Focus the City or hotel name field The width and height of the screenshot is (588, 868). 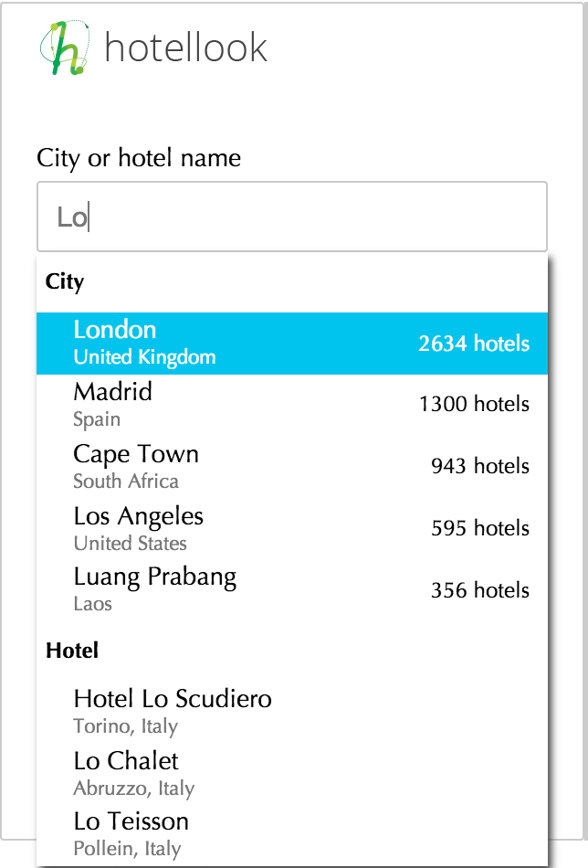(292, 217)
